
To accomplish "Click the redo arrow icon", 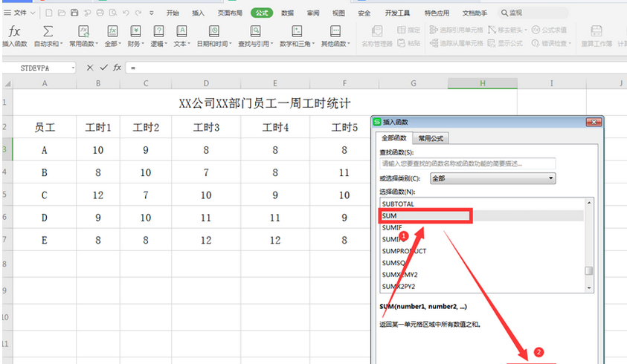I will [138, 13].
